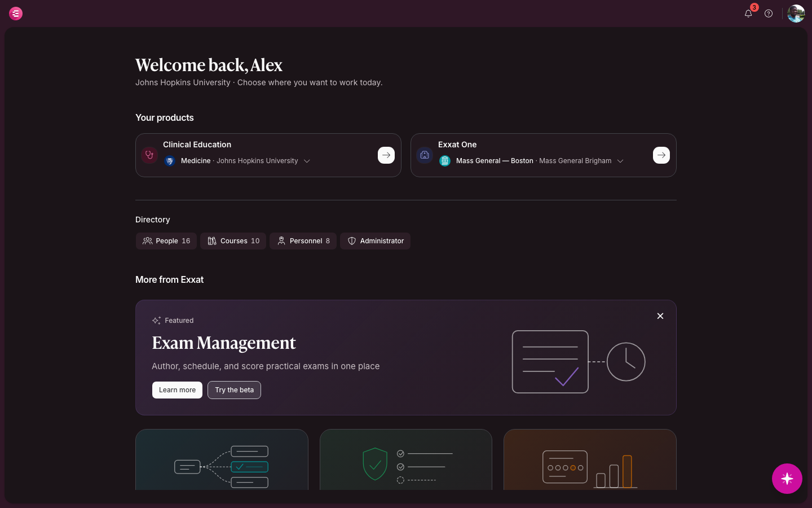812x508 pixels.
Task: Click the Exam Management heading
Action: [224, 343]
